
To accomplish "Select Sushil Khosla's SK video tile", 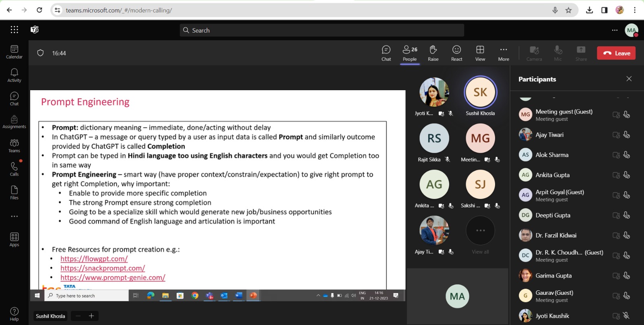I will (x=480, y=92).
